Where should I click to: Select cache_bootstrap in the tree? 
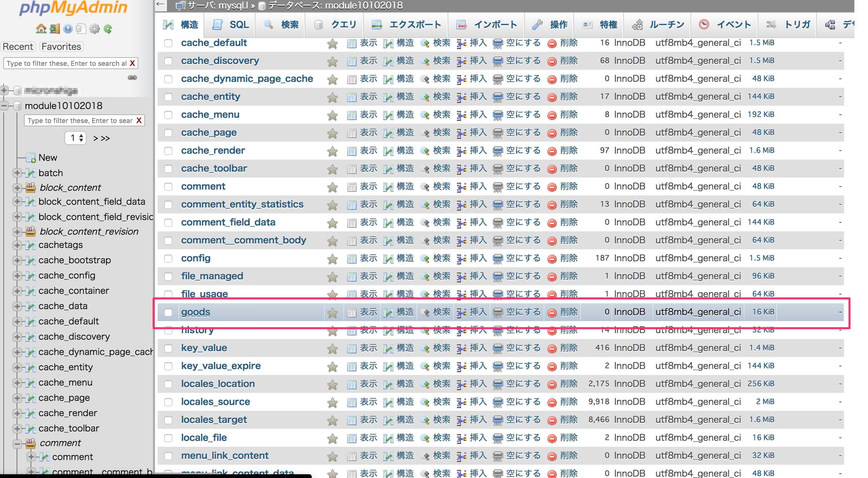point(74,260)
